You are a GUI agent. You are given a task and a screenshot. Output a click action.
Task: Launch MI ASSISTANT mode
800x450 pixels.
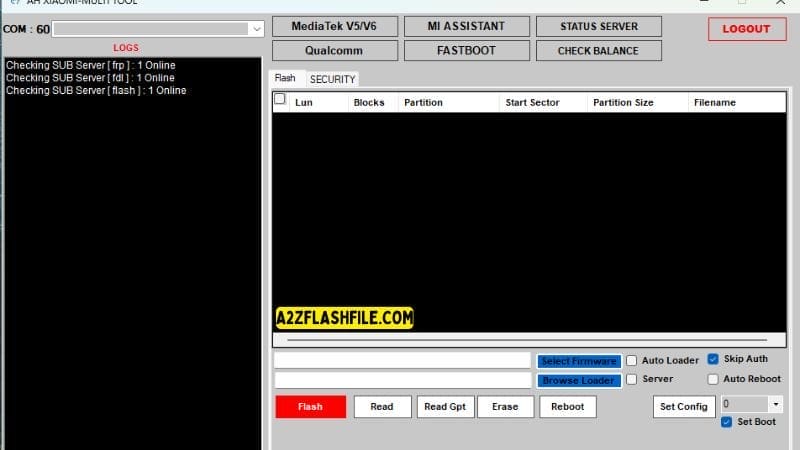[466, 27]
